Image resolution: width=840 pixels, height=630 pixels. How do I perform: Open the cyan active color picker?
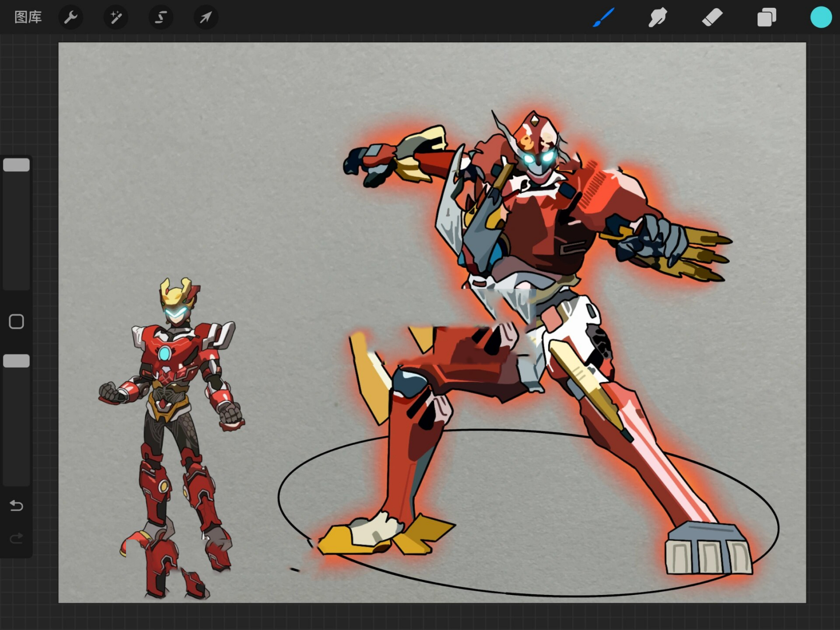pyautogui.click(x=821, y=18)
